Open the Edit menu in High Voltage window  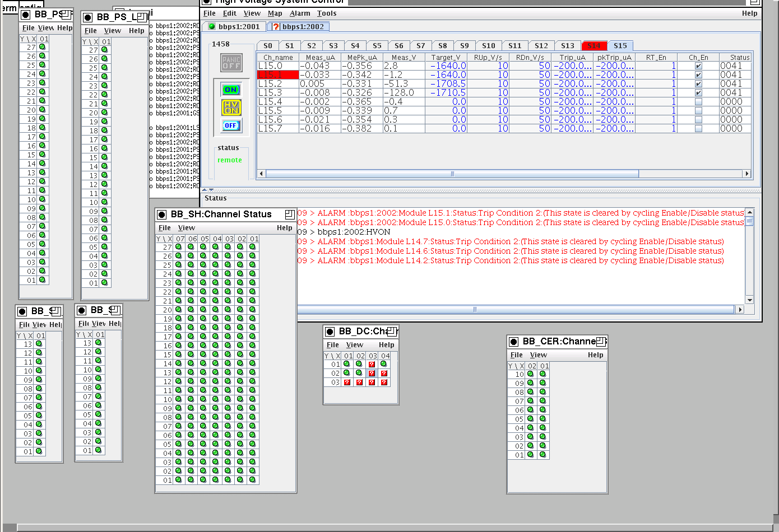pos(230,13)
